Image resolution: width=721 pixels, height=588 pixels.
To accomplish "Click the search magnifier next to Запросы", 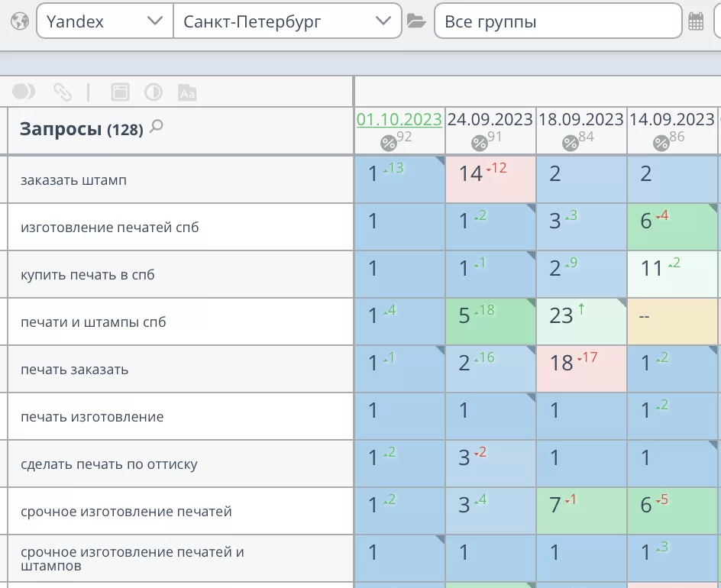I will pyautogui.click(x=157, y=127).
